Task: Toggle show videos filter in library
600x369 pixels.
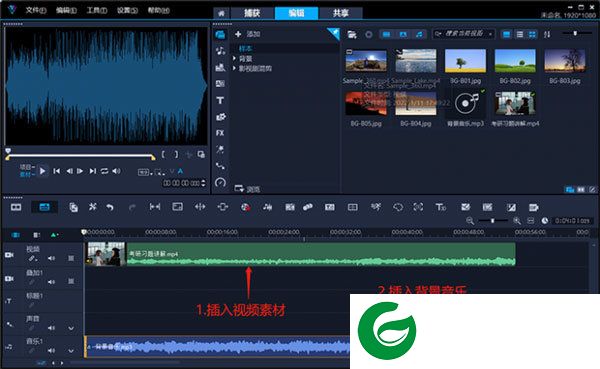Action: tap(386, 34)
